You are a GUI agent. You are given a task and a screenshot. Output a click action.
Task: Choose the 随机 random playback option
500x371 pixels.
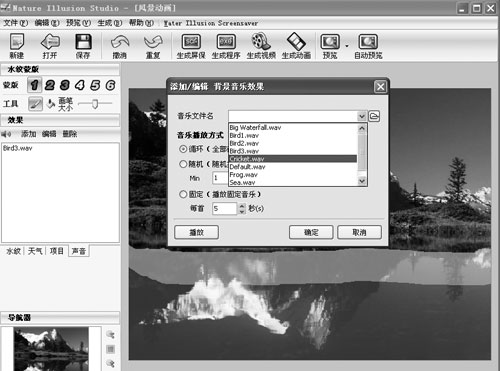coord(183,164)
